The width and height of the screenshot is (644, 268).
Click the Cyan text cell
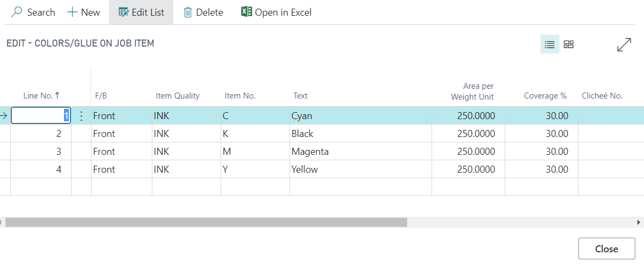(360, 116)
